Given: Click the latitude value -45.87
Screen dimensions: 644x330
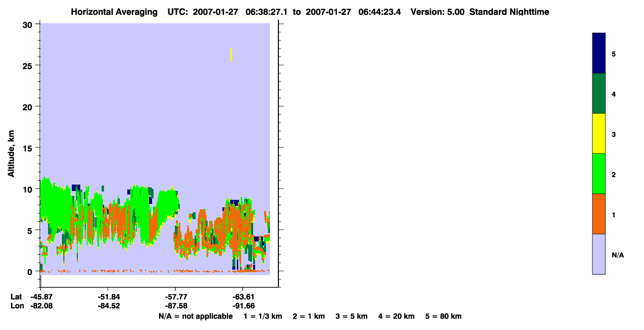Looking at the screenshot, I should pos(41,297).
